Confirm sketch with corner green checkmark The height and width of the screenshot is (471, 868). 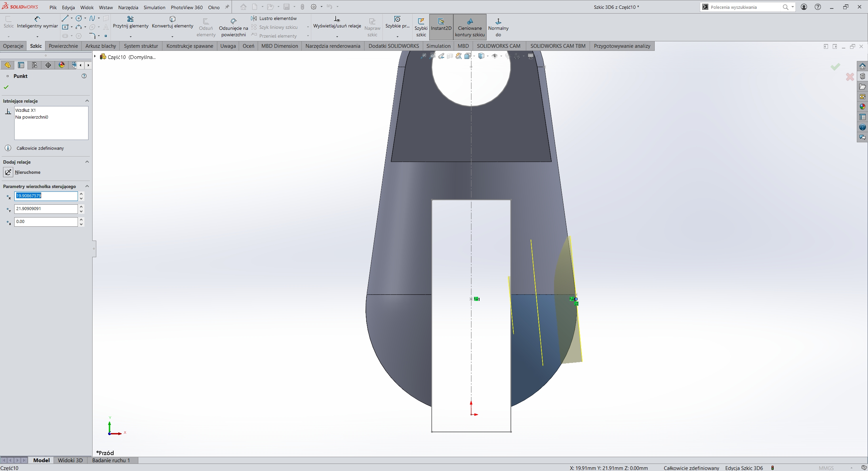(835, 66)
